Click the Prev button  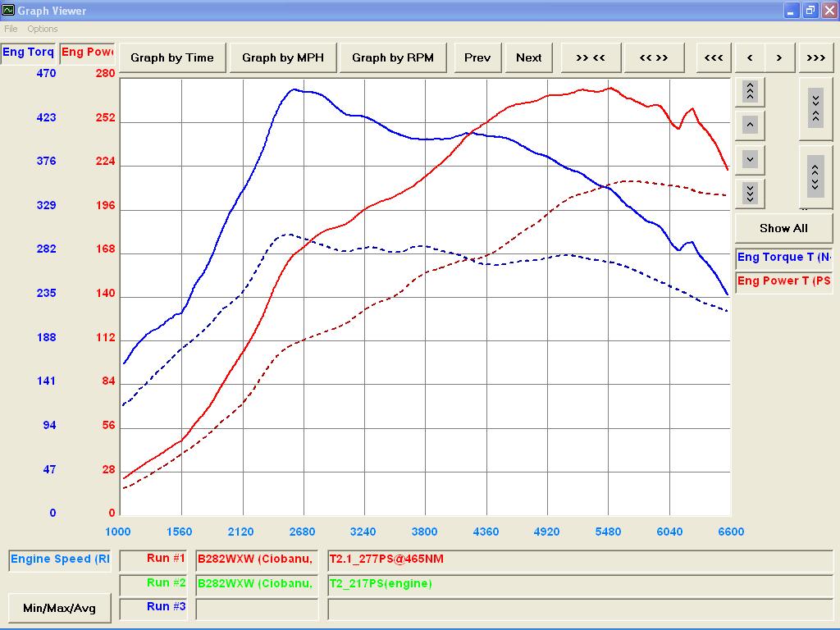point(477,58)
